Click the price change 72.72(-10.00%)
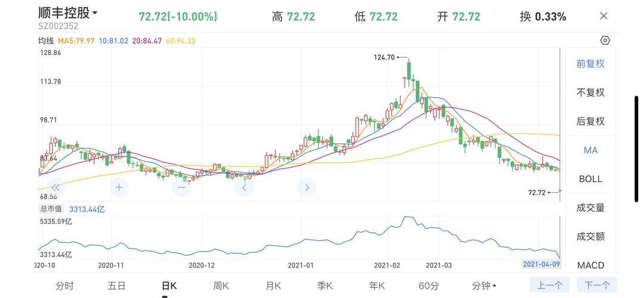 [178, 17]
